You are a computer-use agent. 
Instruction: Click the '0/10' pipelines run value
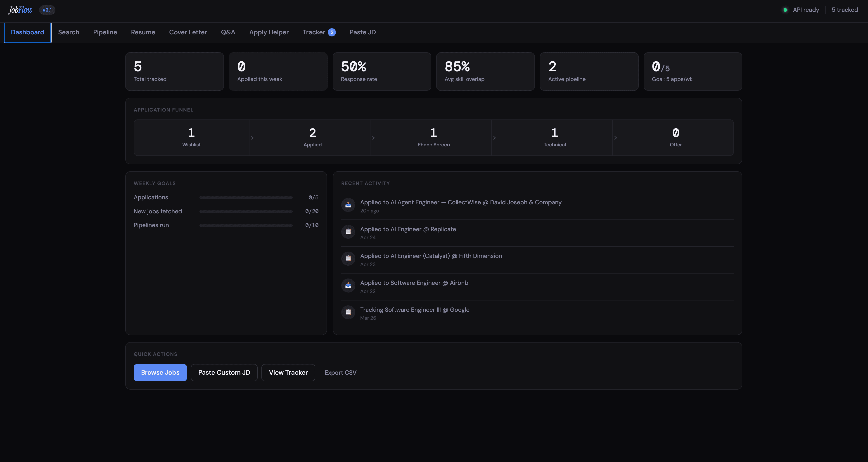312,225
